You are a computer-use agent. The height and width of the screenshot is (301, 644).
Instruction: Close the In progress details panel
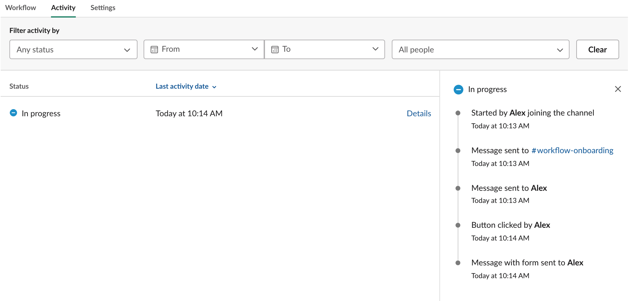(x=618, y=89)
